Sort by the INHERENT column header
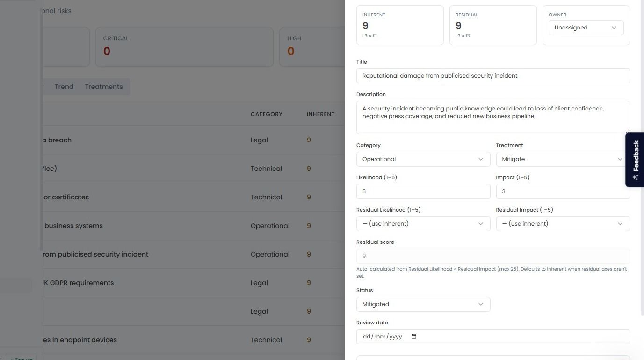The image size is (644, 360). click(320, 114)
